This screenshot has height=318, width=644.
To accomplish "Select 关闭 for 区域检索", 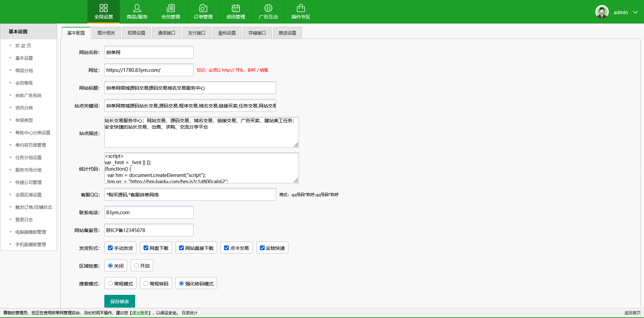I will click(110, 266).
